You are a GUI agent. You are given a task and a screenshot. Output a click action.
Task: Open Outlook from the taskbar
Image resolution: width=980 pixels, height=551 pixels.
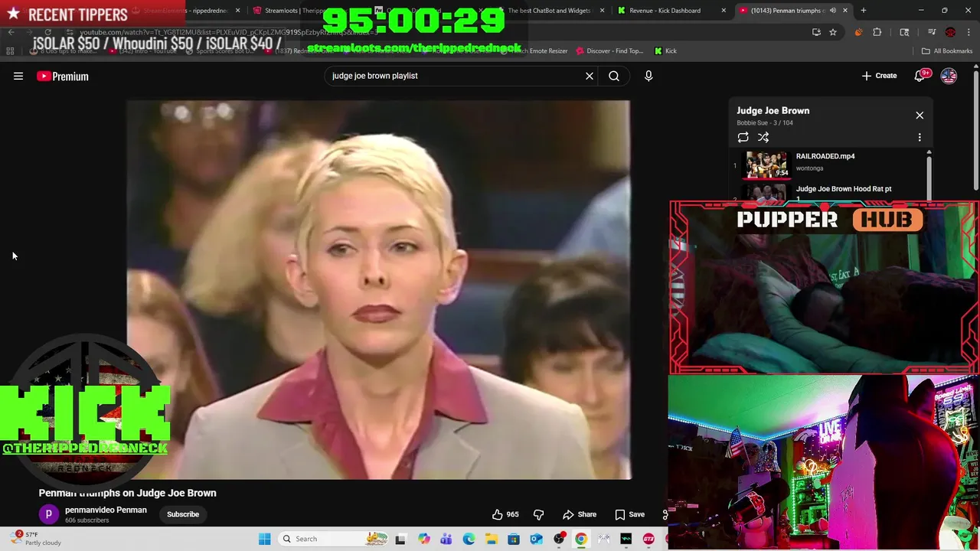(x=536, y=539)
